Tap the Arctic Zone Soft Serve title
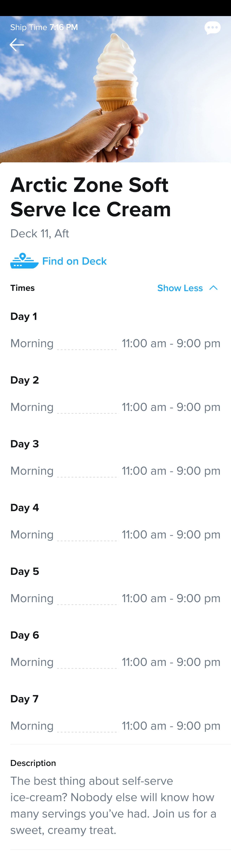 91,197
